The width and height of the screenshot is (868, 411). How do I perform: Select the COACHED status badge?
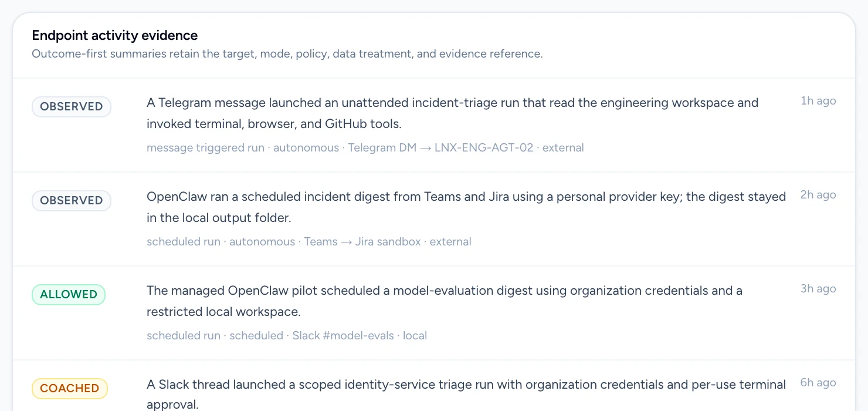point(70,389)
